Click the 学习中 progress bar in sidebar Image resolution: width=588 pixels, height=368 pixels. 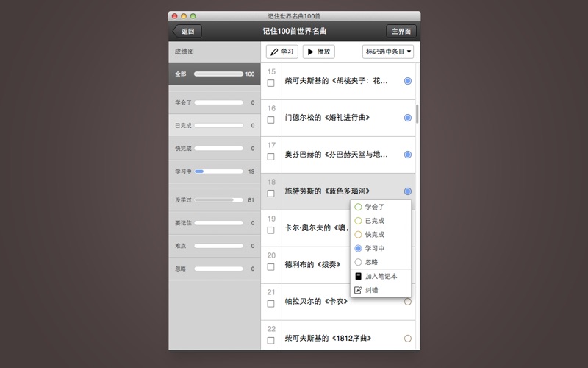click(x=218, y=171)
